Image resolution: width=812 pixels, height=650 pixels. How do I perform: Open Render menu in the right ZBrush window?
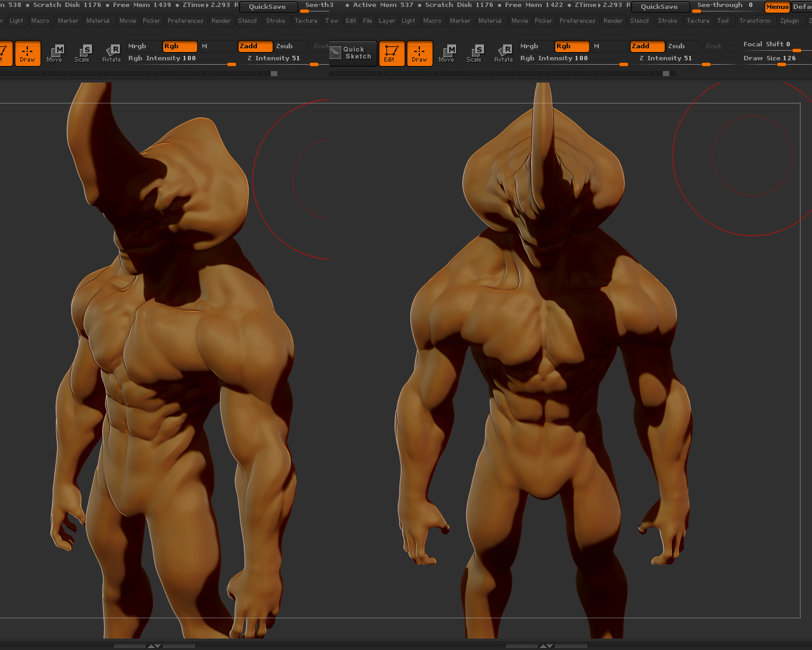613,21
